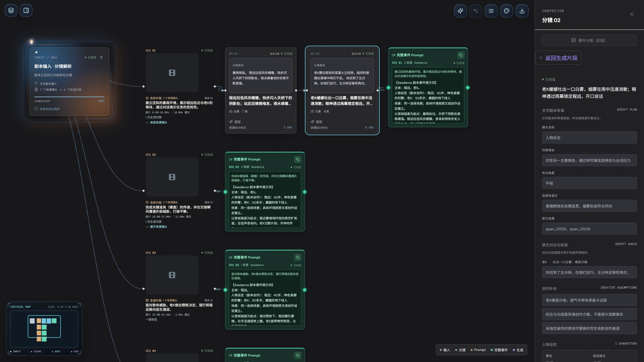This screenshot has width=644, height=362.
Task: Click the Tactical Map minimap view
Action: tap(44, 329)
